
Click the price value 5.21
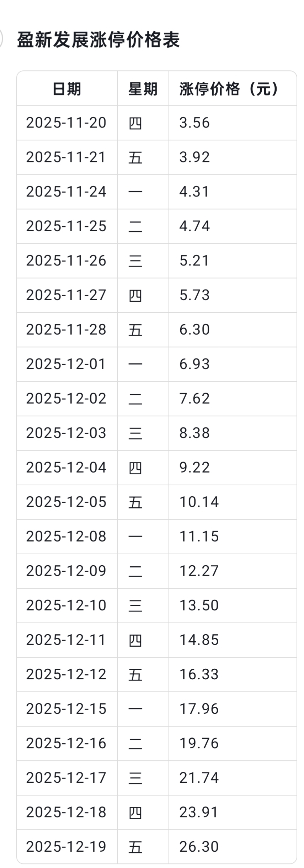pos(194,260)
